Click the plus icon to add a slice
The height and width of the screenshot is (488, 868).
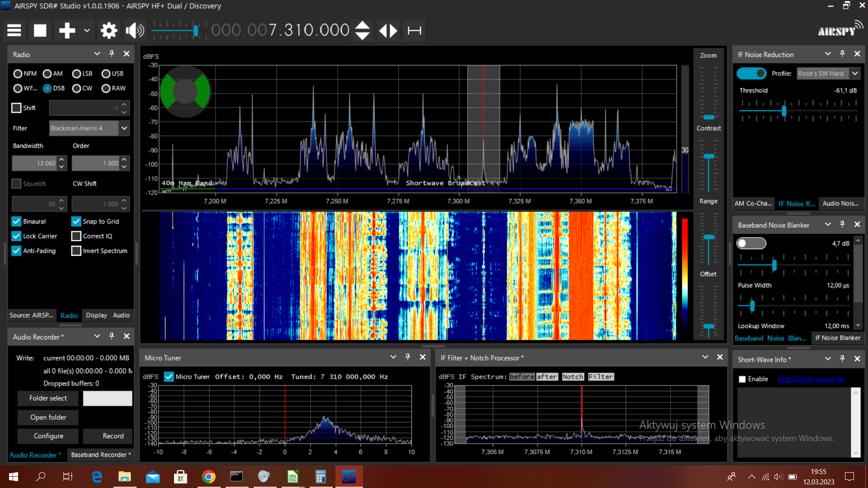click(x=67, y=30)
